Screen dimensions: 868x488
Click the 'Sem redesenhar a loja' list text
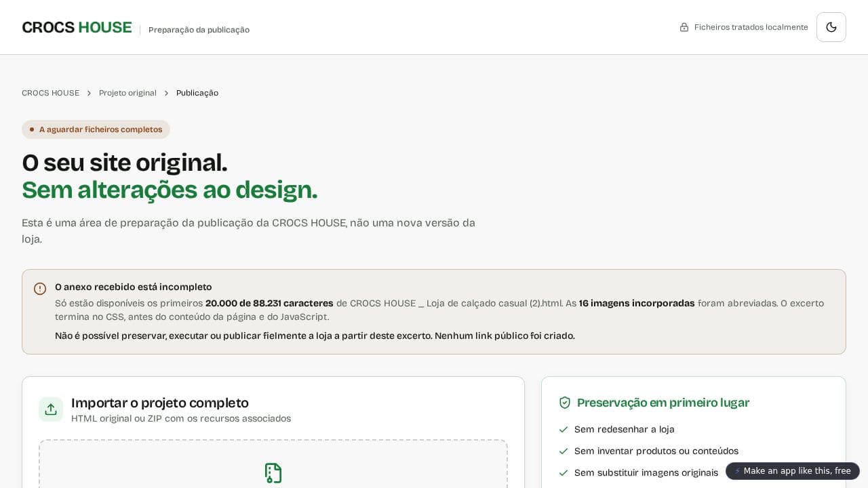click(x=625, y=429)
